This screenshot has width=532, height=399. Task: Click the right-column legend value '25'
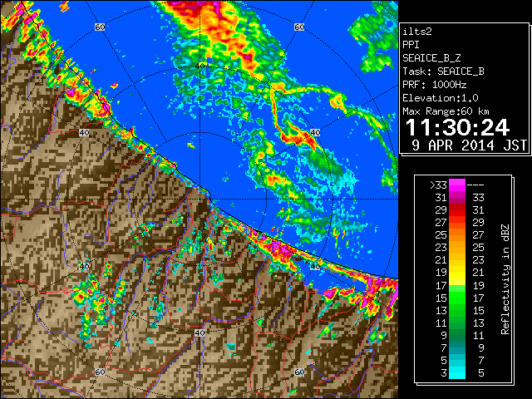pos(478,248)
